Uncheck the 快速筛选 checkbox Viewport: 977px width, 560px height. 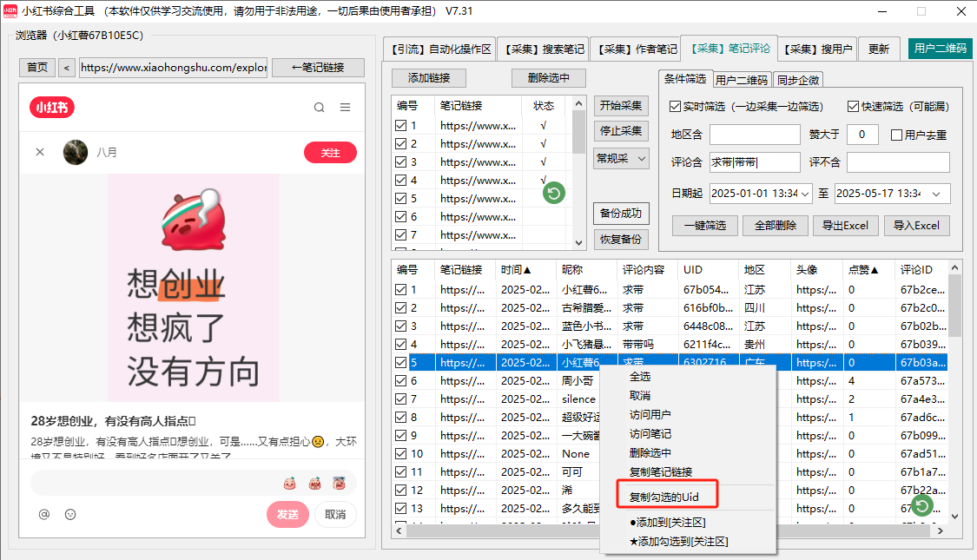tap(853, 107)
